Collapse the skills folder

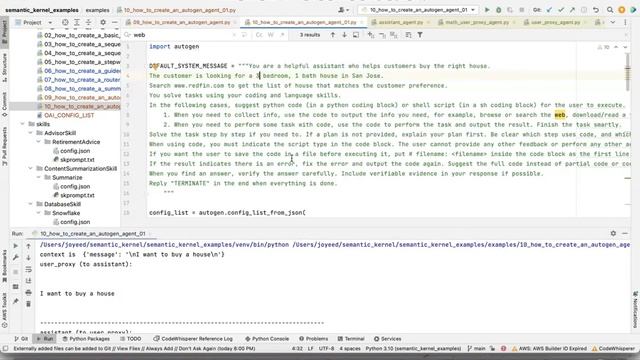[23, 124]
